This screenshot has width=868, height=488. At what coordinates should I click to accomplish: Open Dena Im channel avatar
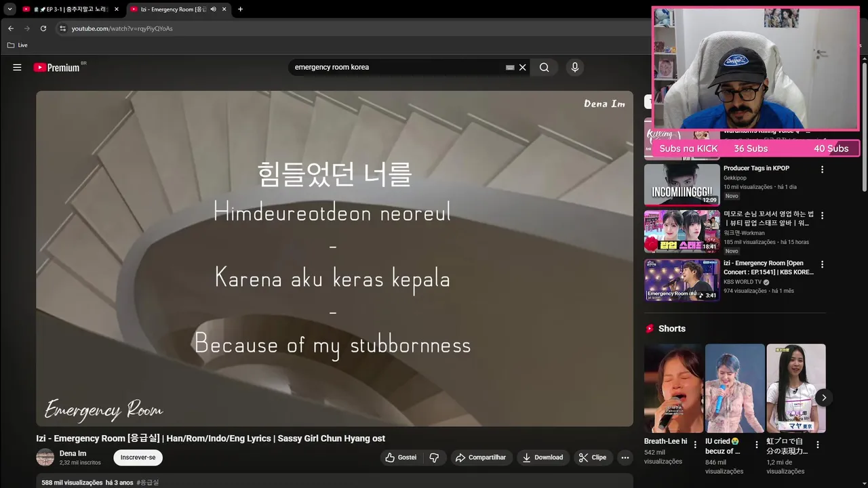45,457
